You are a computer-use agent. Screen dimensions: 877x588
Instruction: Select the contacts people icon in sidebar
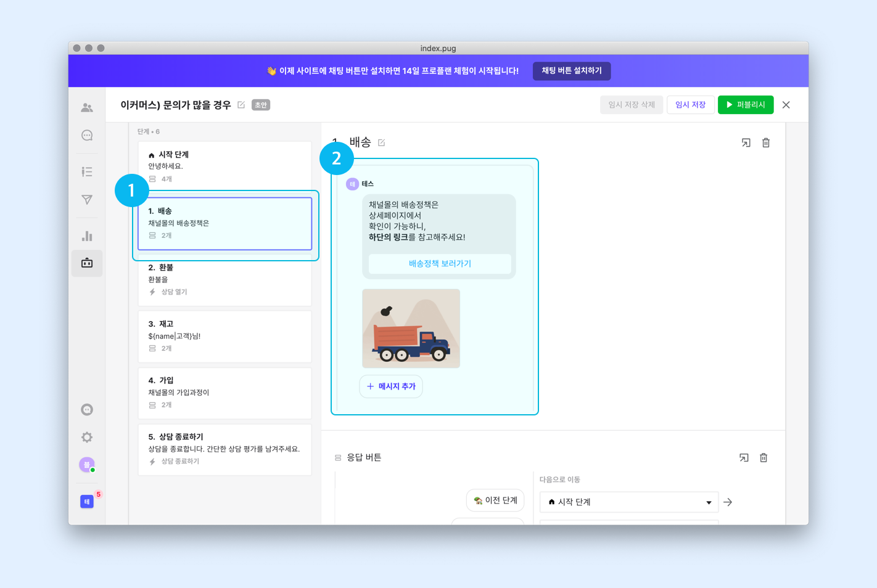(87, 107)
